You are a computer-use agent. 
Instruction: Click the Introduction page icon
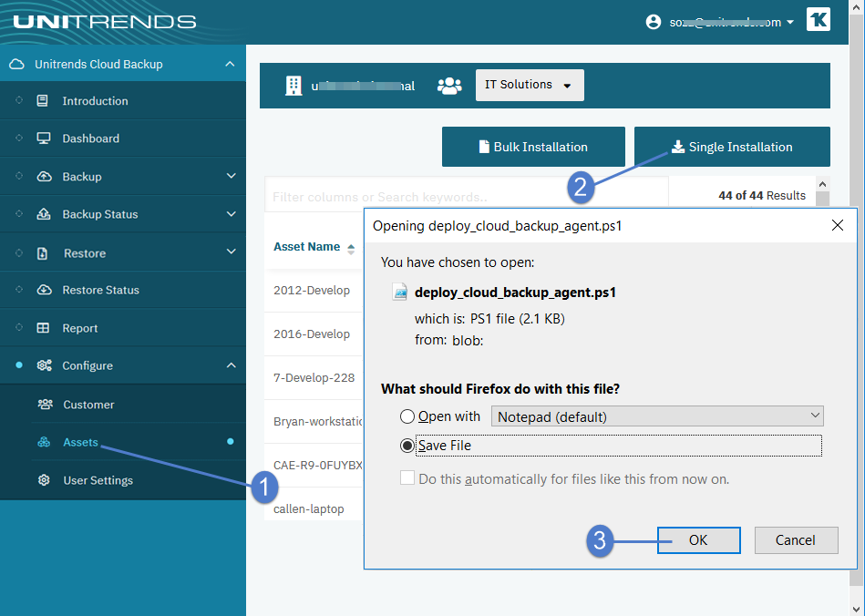click(43, 100)
